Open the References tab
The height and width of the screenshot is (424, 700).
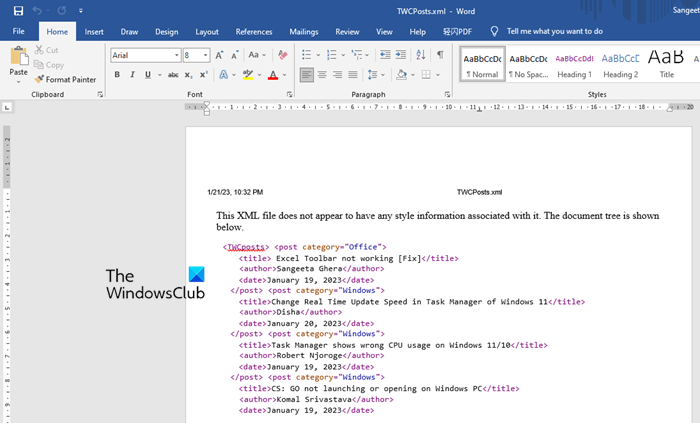pyautogui.click(x=253, y=31)
